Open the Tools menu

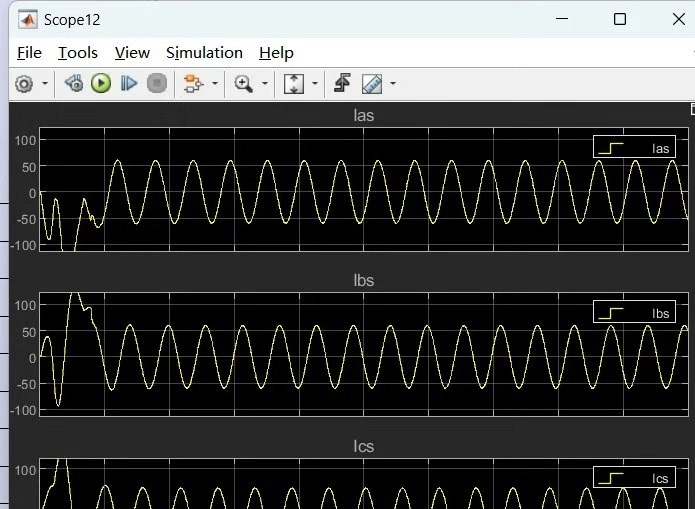click(78, 53)
